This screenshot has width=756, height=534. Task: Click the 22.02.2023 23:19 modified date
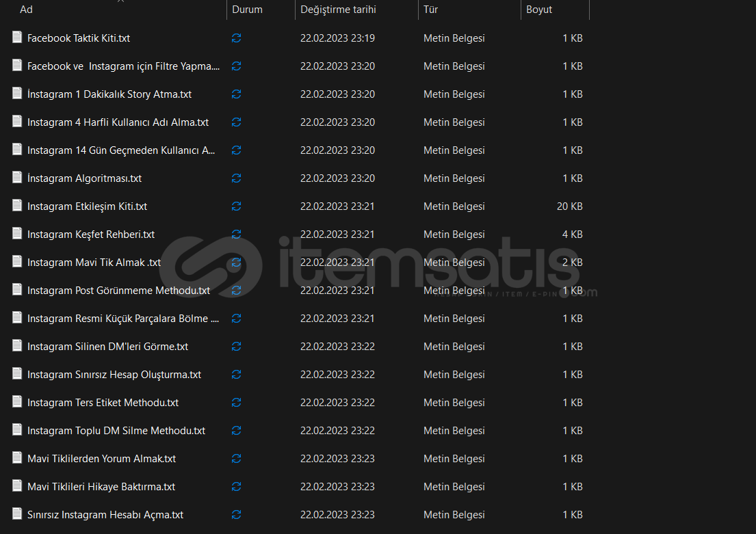coord(337,38)
